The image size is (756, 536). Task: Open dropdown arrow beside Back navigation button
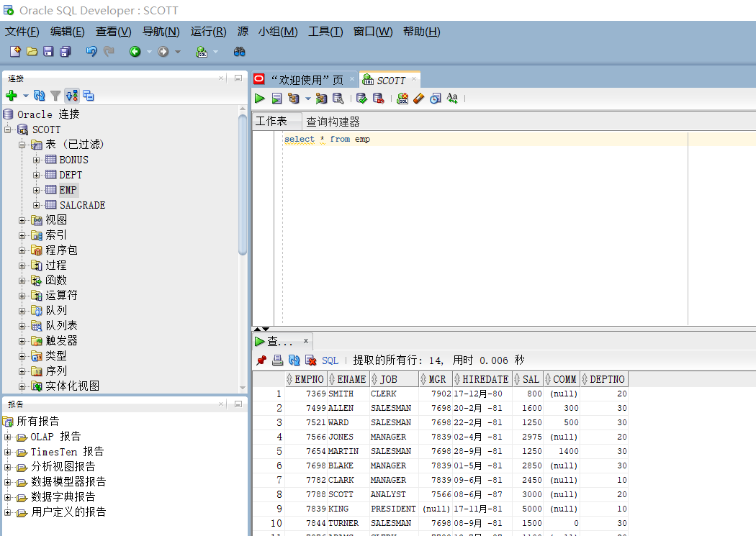(149, 52)
